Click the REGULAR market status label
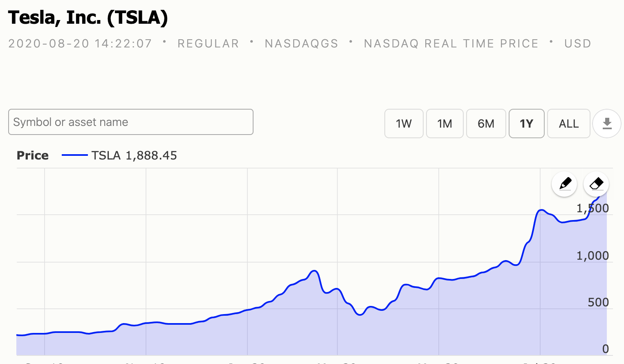624x364 pixels. click(x=208, y=43)
